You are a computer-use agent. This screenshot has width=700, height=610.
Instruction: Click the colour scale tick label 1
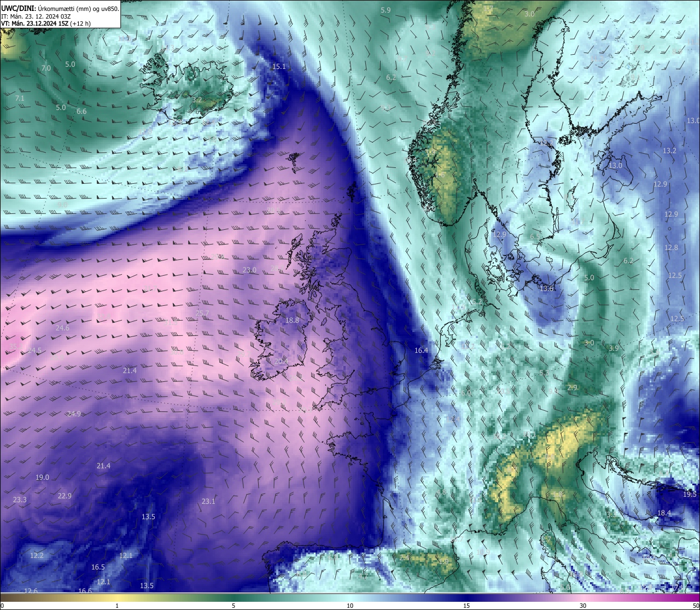coord(117,606)
